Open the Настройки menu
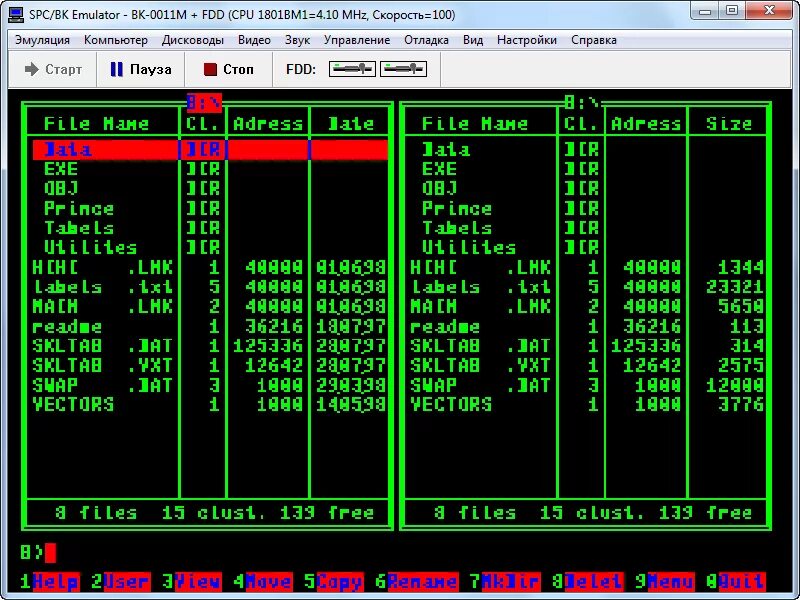The height and width of the screenshot is (600, 800). pos(527,40)
